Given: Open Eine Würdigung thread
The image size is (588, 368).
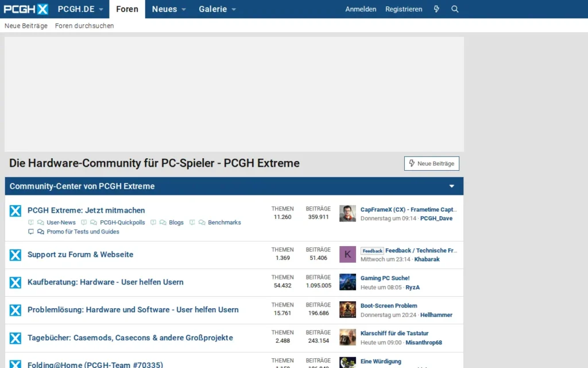Looking at the screenshot, I should (x=381, y=361).
